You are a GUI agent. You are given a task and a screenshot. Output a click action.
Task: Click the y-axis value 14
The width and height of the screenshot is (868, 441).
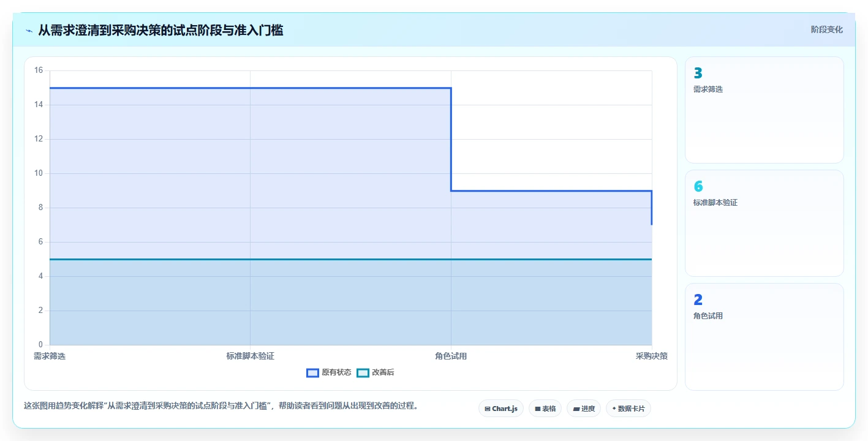pyautogui.click(x=39, y=105)
